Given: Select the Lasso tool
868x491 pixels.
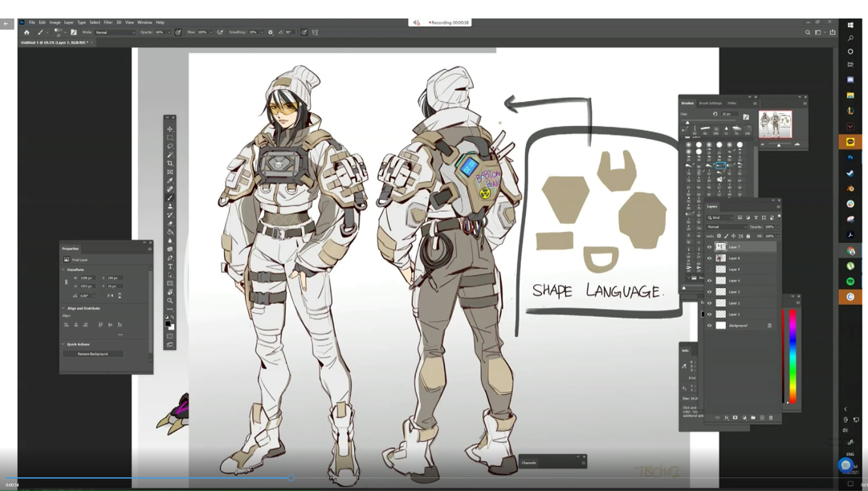Looking at the screenshot, I should tap(170, 147).
